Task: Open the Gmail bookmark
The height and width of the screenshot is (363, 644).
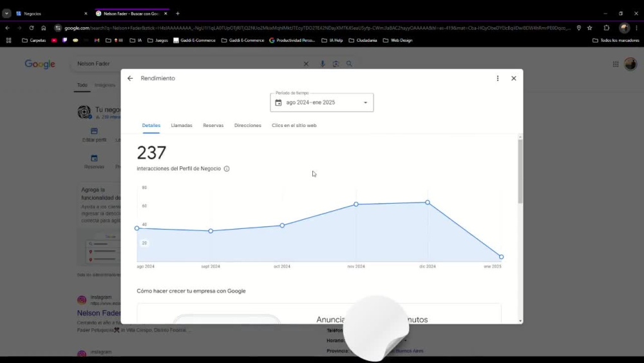Action: click(x=97, y=40)
